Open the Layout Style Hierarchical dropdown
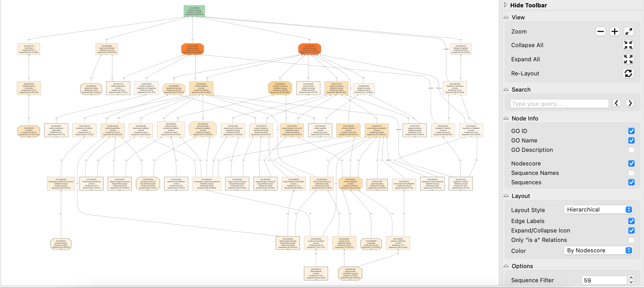Screen dimensions: 644x288 pos(598,209)
